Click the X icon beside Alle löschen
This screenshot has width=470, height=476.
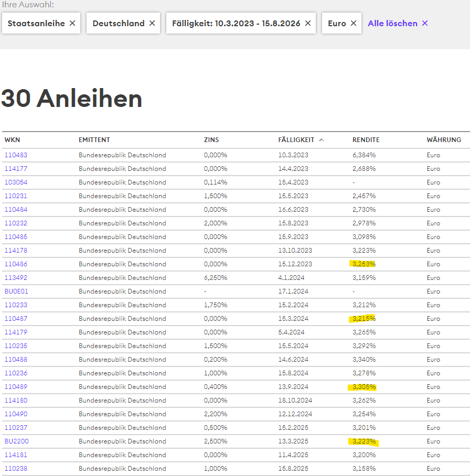click(425, 24)
